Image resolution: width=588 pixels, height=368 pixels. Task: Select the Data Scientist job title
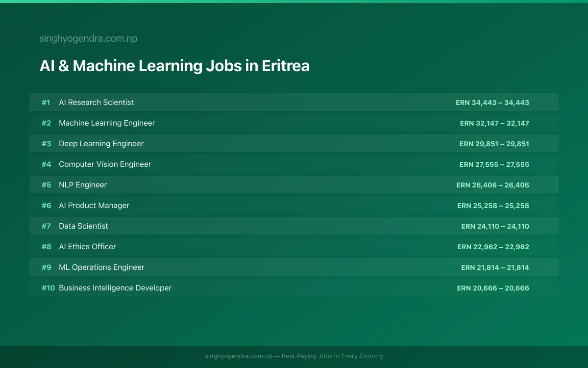(83, 226)
